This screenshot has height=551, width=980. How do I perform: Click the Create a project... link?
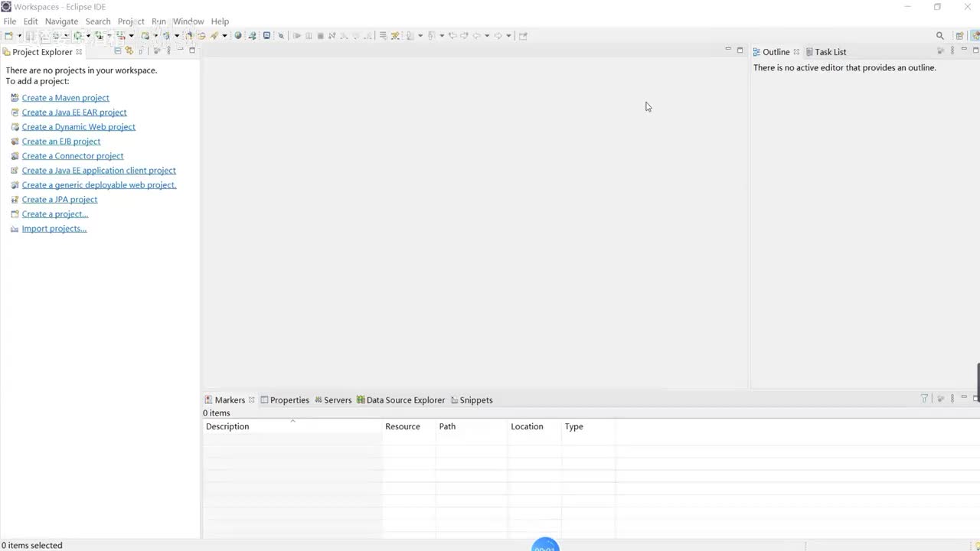click(x=55, y=214)
